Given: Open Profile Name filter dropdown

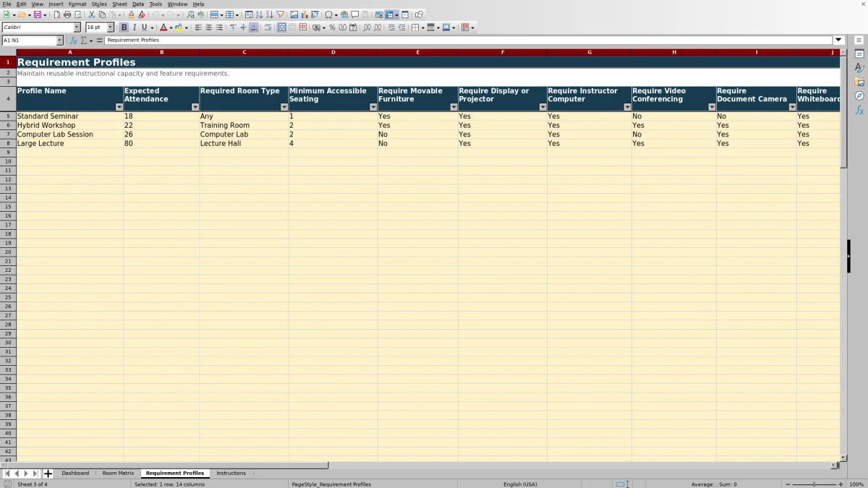Looking at the screenshot, I should (x=119, y=107).
